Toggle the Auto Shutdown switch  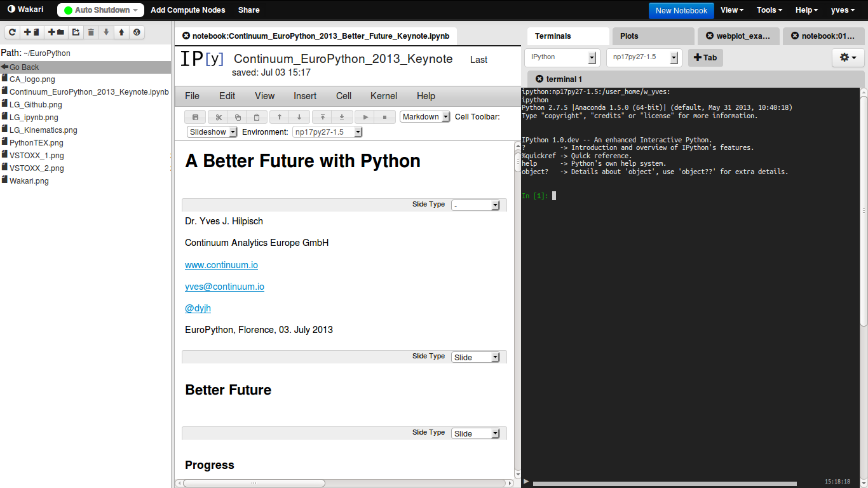pyautogui.click(x=100, y=10)
